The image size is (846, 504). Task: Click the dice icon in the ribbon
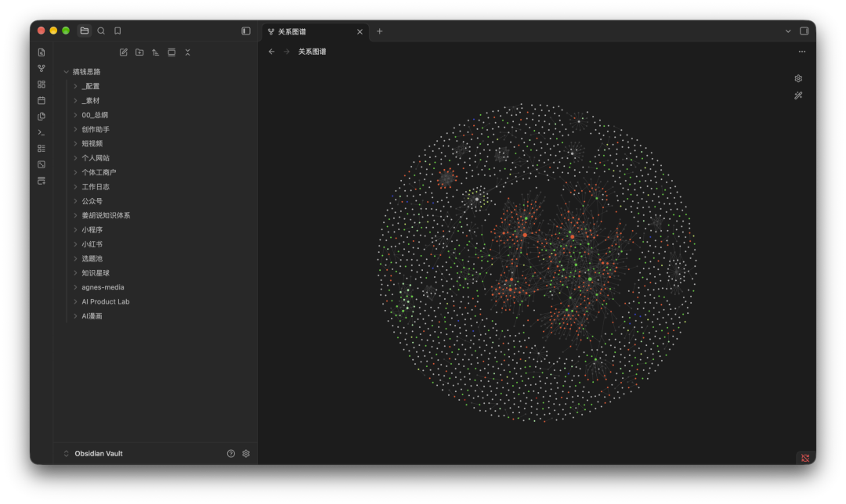coord(42,164)
